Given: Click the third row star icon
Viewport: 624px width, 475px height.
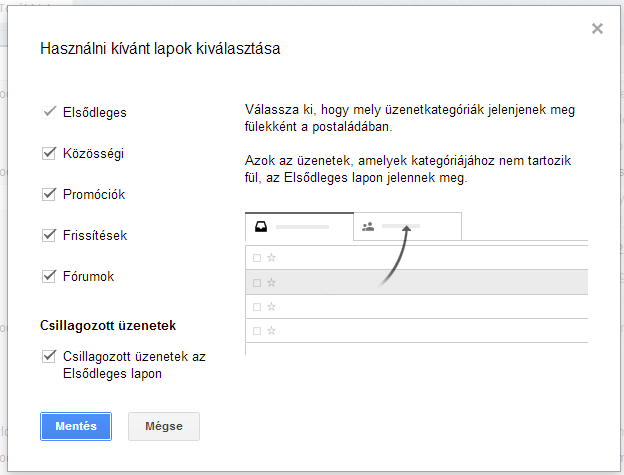Looking at the screenshot, I should 271,307.
